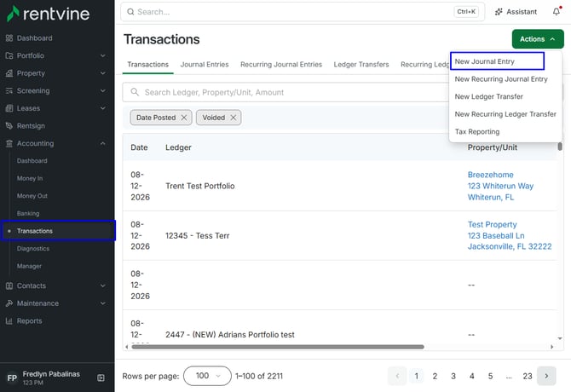Screen dimensions: 571x392
Task: Switch to the Ledger Transfers tab
Action: pyautogui.click(x=360, y=65)
